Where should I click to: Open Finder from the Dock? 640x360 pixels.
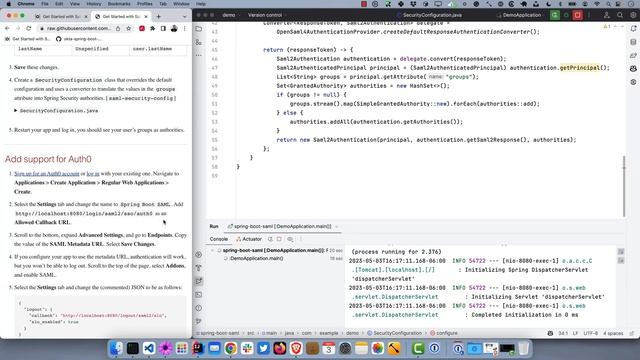(116, 348)
